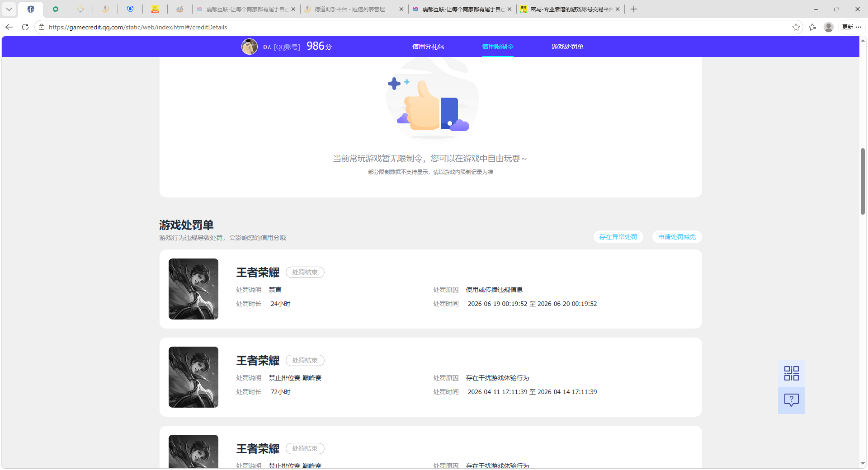
Task: Open the tab search dropdown arrow
Action: (9, 9)
